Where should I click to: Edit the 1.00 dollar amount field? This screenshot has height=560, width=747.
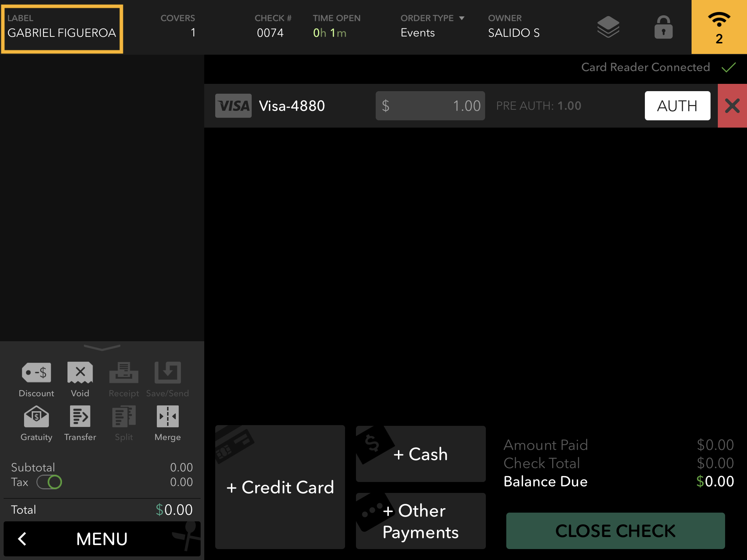[430, 106]
